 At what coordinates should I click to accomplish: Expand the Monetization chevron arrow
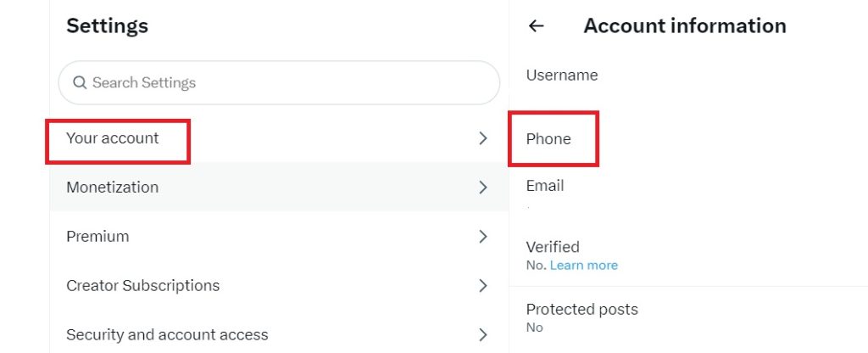coord(482,188)
